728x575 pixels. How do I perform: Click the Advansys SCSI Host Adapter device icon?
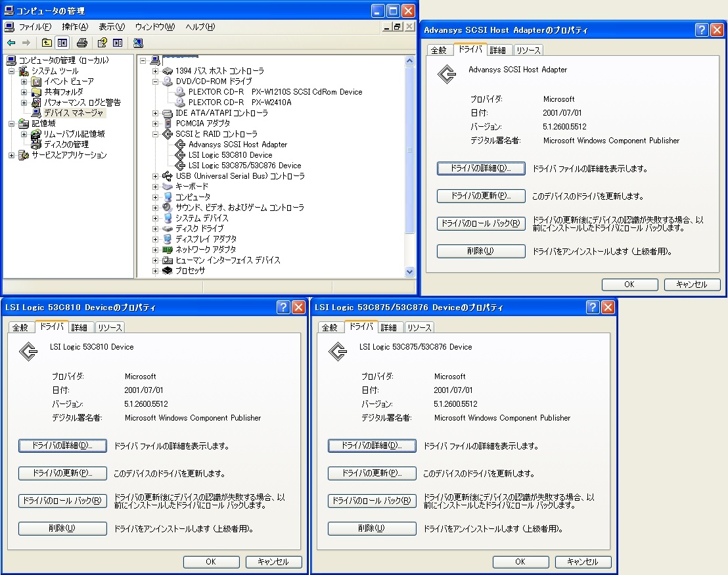tap(180, 145)
